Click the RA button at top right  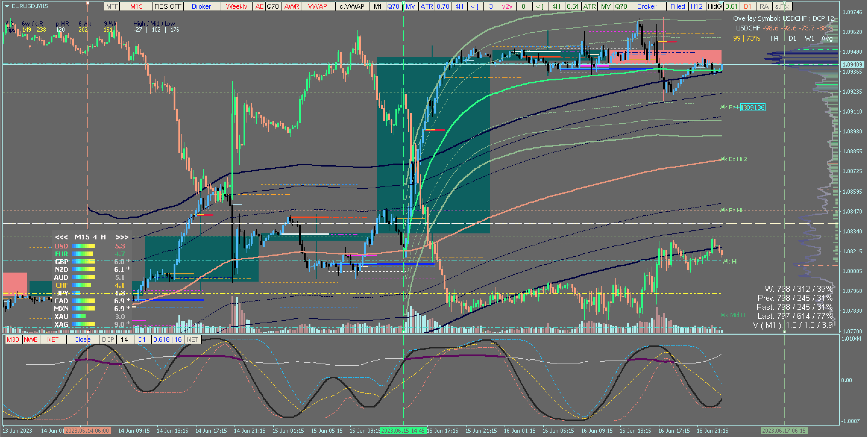point(764,6)
